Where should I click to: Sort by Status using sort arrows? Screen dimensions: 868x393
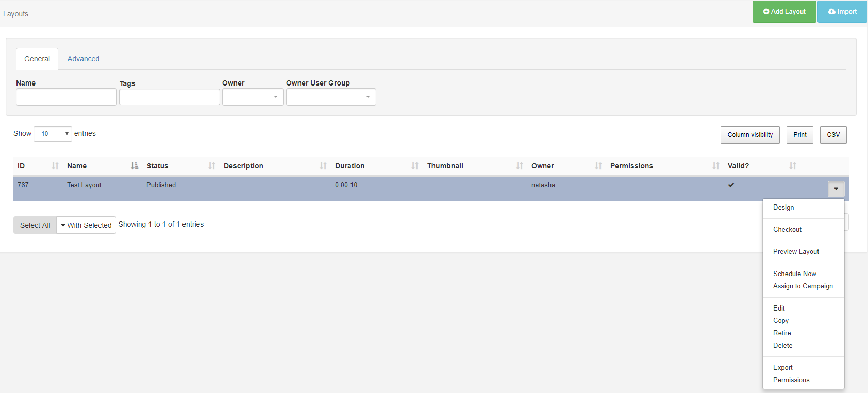[x=212, y=166]
